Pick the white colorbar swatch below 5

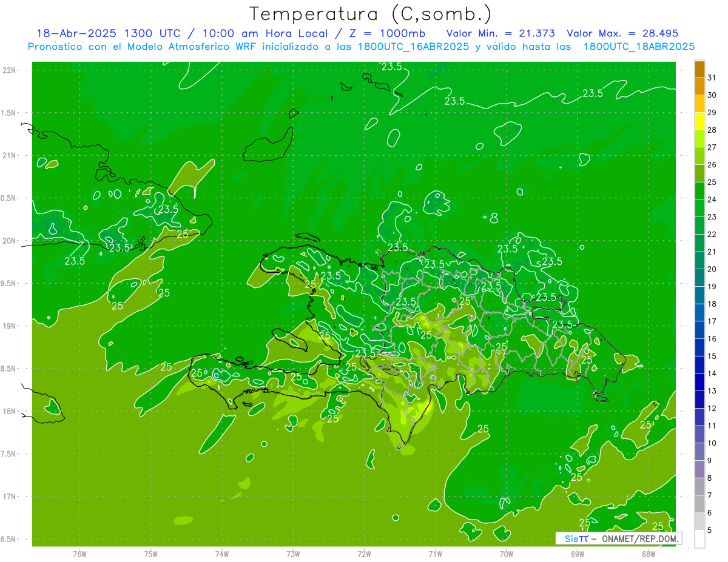pos(699,539)
